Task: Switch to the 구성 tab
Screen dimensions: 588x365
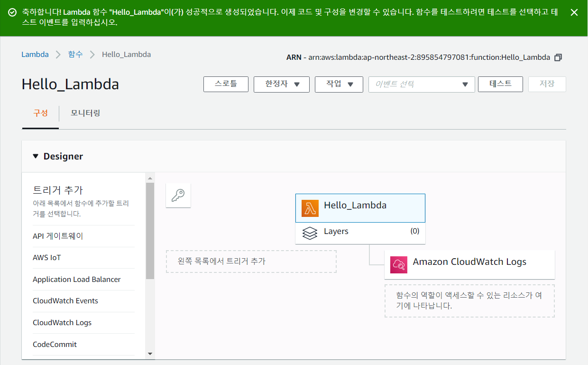Action: [40, 113]
